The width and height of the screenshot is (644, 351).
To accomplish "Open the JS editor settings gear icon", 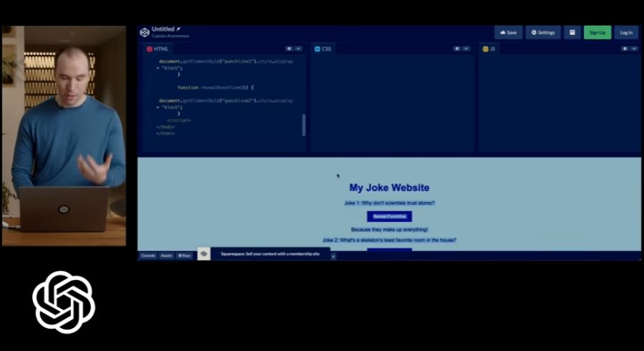I will pyautogui.click(x=625, y=49).
